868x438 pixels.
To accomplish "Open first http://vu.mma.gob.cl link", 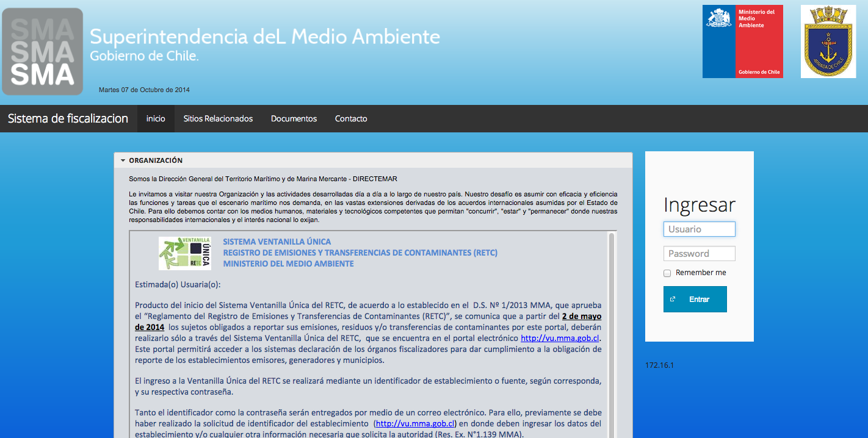I will [560, 338].
